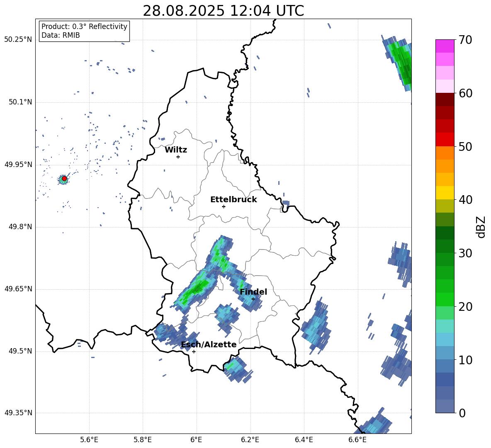Click the title 28.08.2025 12:04 UTC

[x=223, y=11]
